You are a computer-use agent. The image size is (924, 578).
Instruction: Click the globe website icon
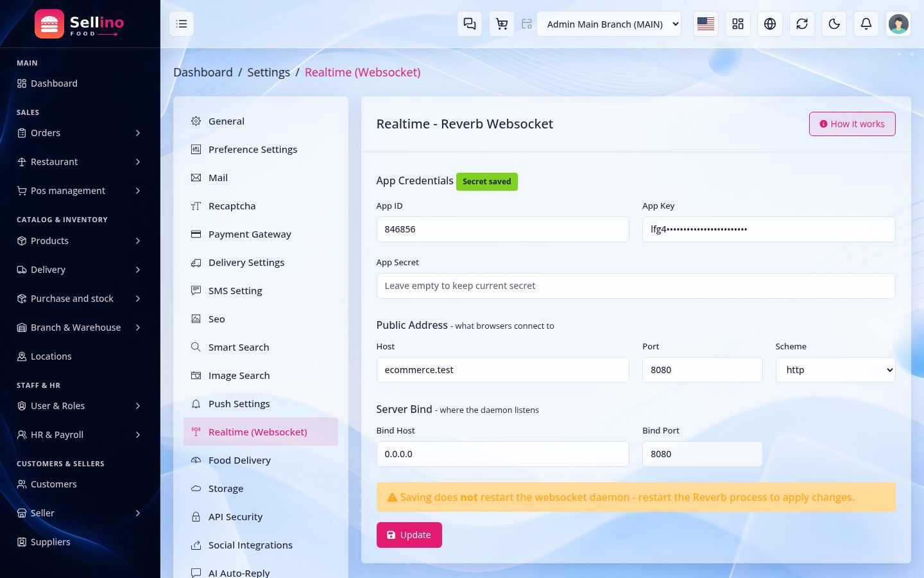[x=770, y=24]
